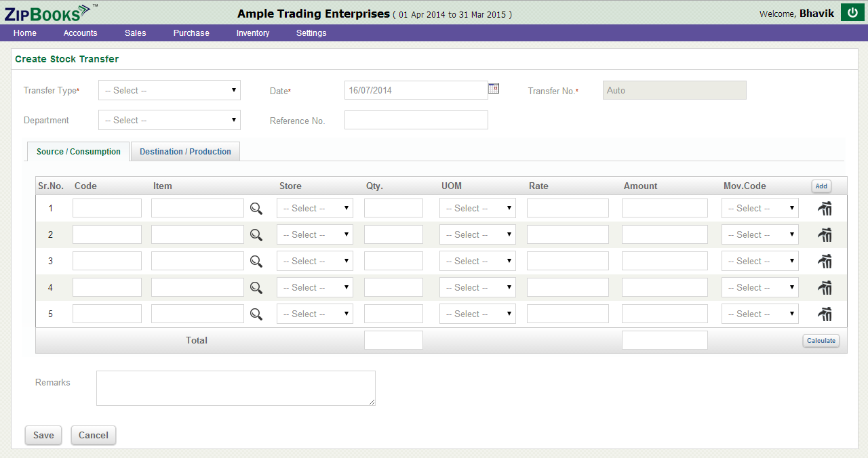Switch to Destination / Production tab
The height and width of the screenshot is (458, 868).
185,152
